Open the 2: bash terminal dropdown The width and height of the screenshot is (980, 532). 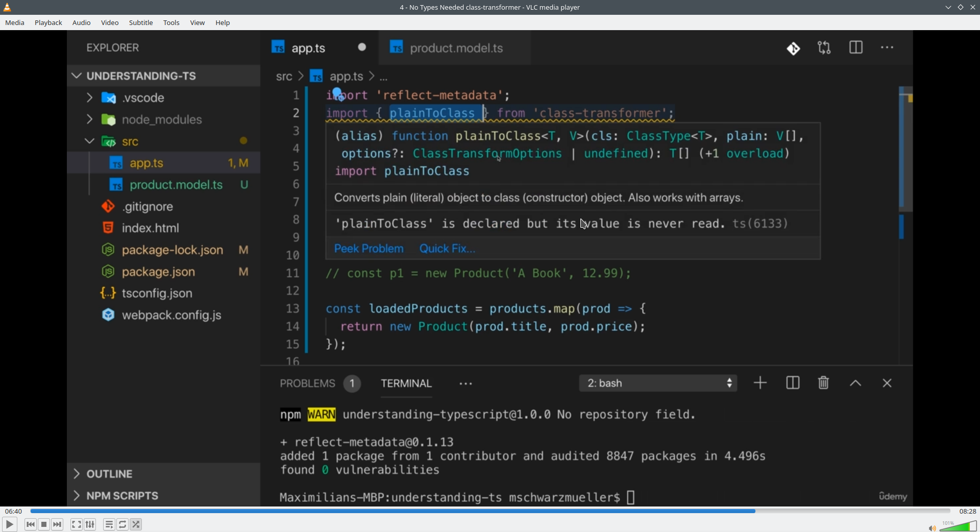pyautogui.click(x=658, y=383)
